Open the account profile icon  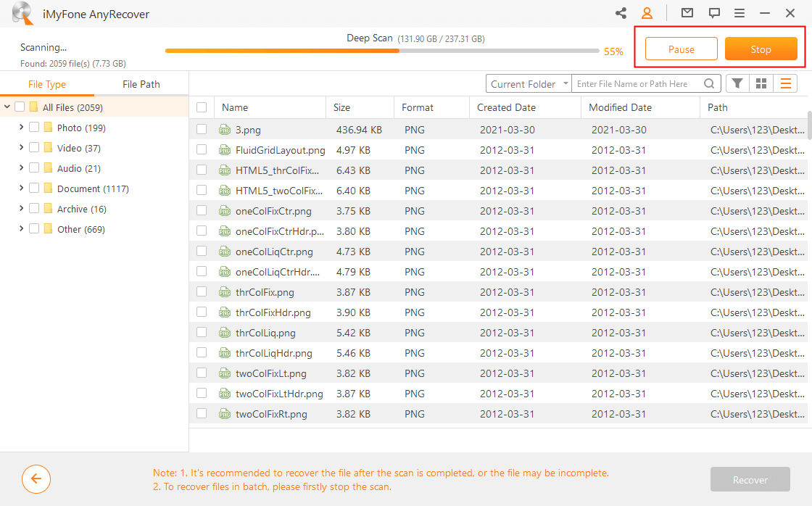(x=647, y=12)
